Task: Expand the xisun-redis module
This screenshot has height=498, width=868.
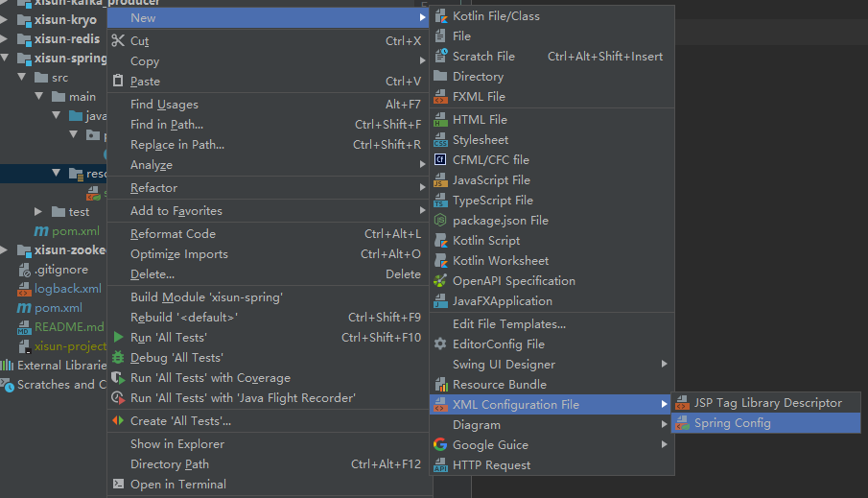Action: pos(7,39)
